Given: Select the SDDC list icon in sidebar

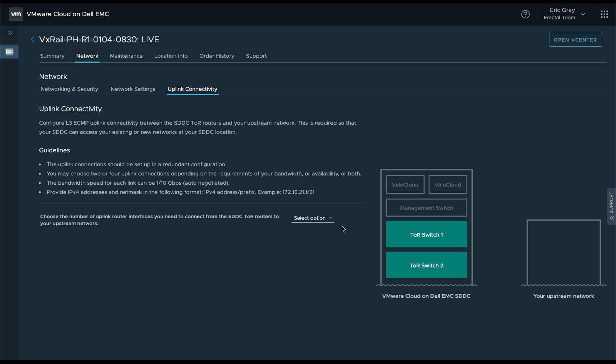Looking at the screenshot, I should tap(10, 52).
